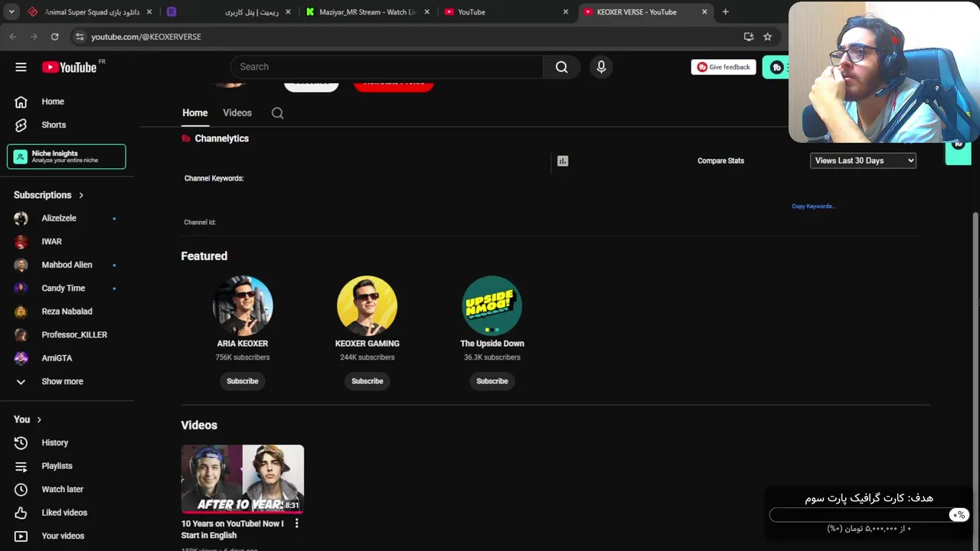Open the Watch later clock icon
The image size is (980, 551).
point(21,490)
